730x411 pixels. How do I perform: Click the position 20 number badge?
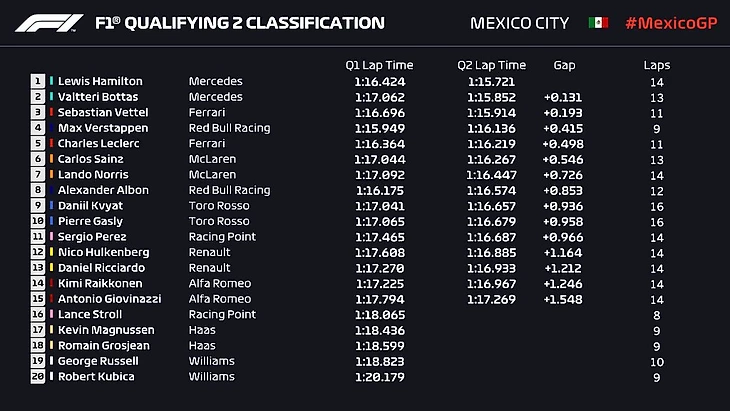pyautogui.click(x=38, y=377)
